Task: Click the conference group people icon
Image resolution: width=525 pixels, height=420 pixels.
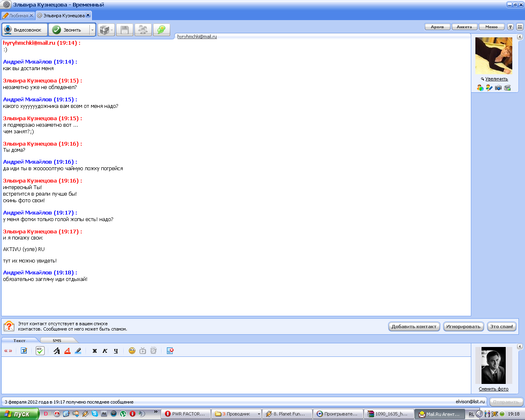Action: pyautogui.click(x=143, y=30)
